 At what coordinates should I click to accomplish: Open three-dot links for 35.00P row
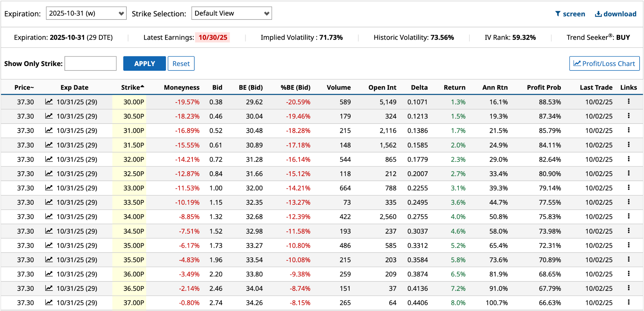628,245
